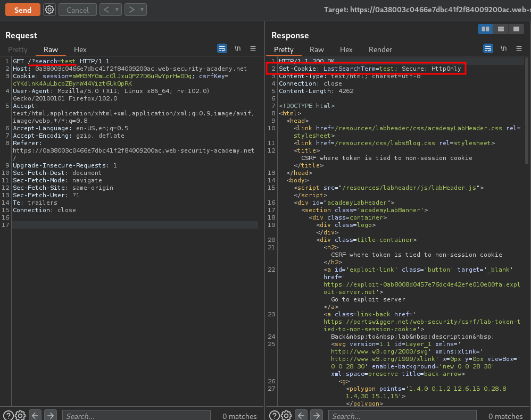Click the GET /?search=test request line
Screen dimensions: 531x420
pyautogui.click(x=61, y=61)
